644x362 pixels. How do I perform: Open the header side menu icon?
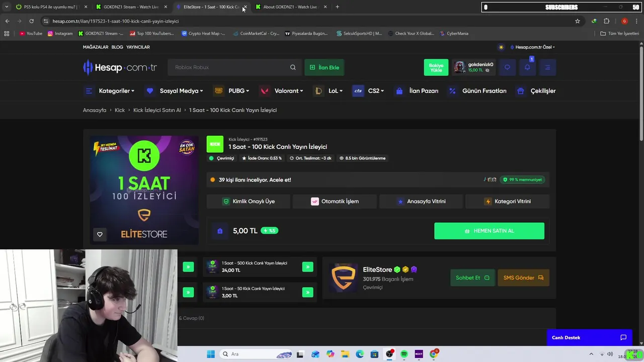[547, 67]
